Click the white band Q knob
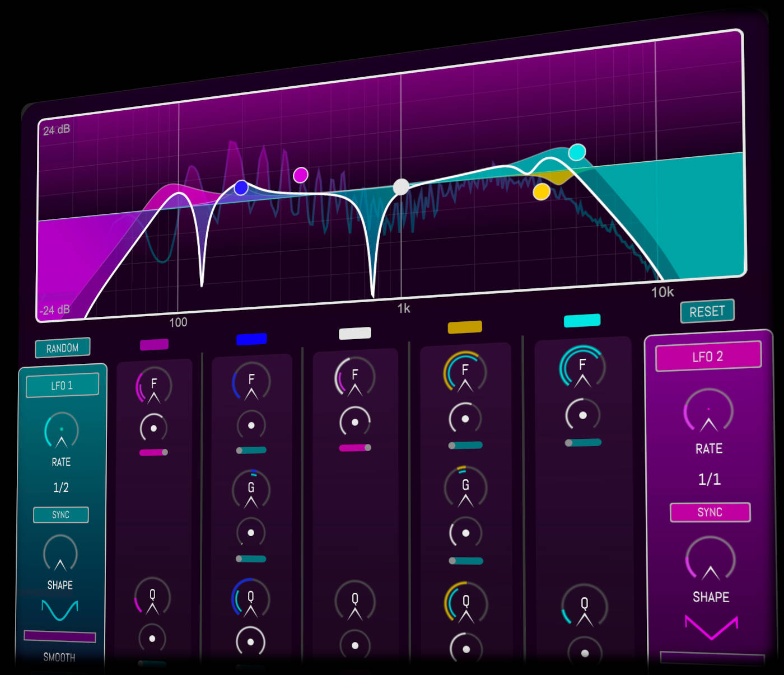The height and width of the screenshot is (675, 784). click(354, 601)
